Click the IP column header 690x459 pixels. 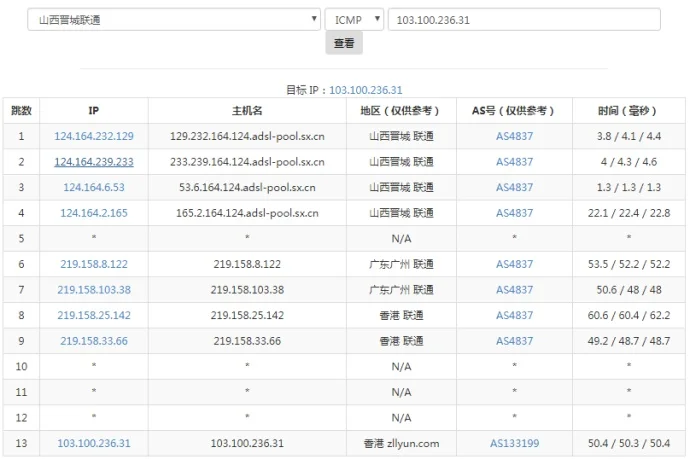[94, 110]
